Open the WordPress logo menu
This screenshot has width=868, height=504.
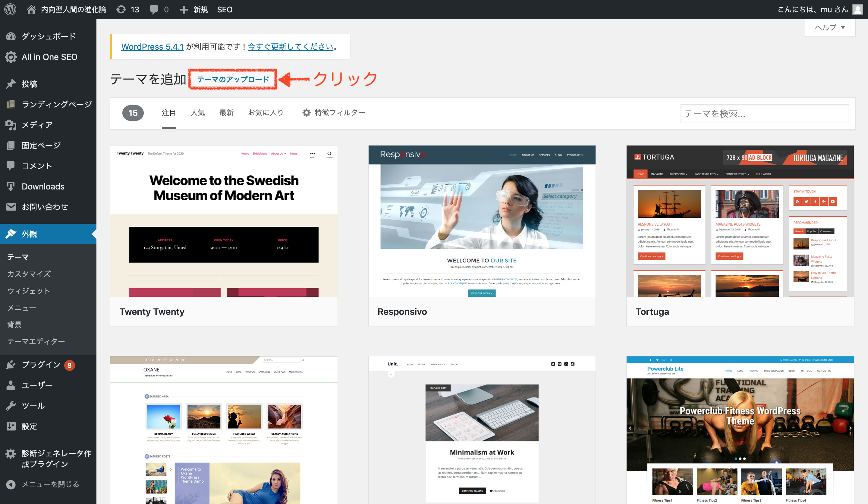(10, 9)
